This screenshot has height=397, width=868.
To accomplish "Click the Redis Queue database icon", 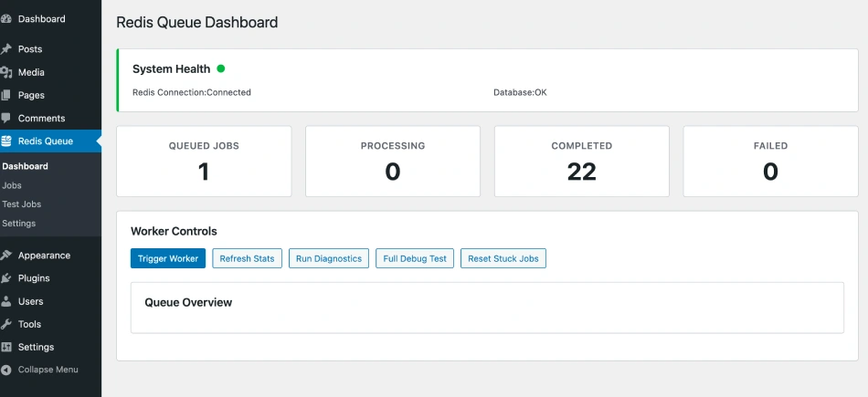I will [x=6, y=141].
